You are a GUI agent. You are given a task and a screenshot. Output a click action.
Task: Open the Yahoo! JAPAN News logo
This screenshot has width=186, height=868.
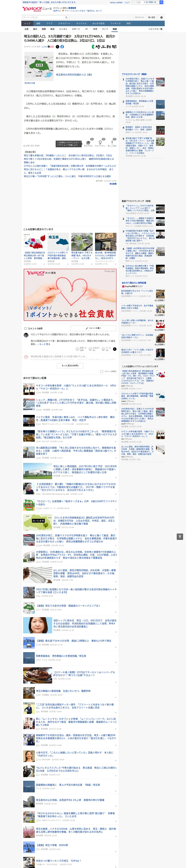click(x=37, y=9)
